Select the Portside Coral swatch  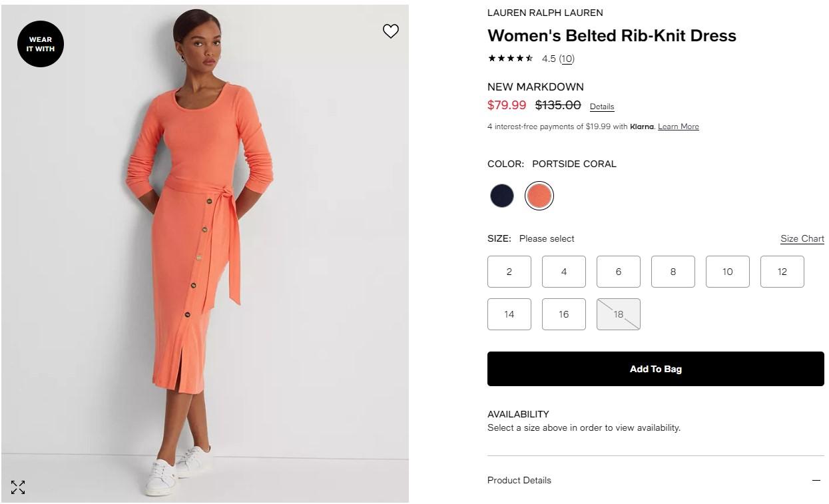tap(539, 196)
